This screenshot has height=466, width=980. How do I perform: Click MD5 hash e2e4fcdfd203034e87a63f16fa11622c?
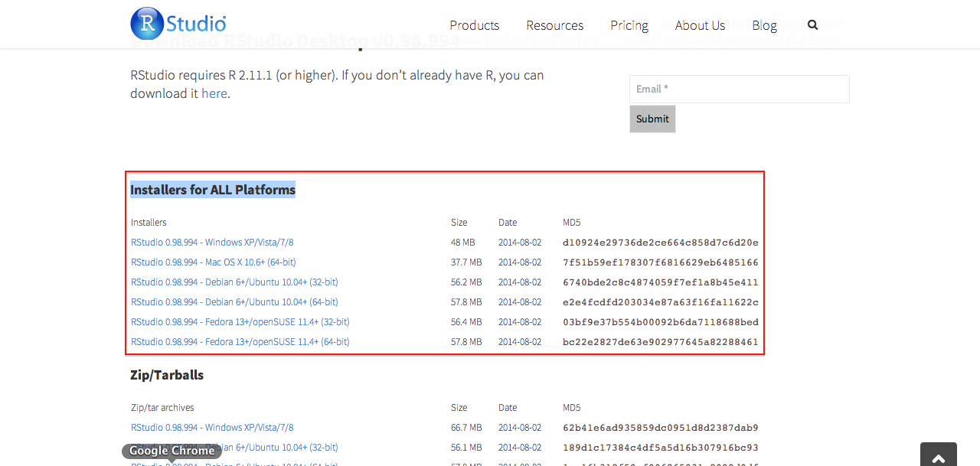tap(661, 302)
